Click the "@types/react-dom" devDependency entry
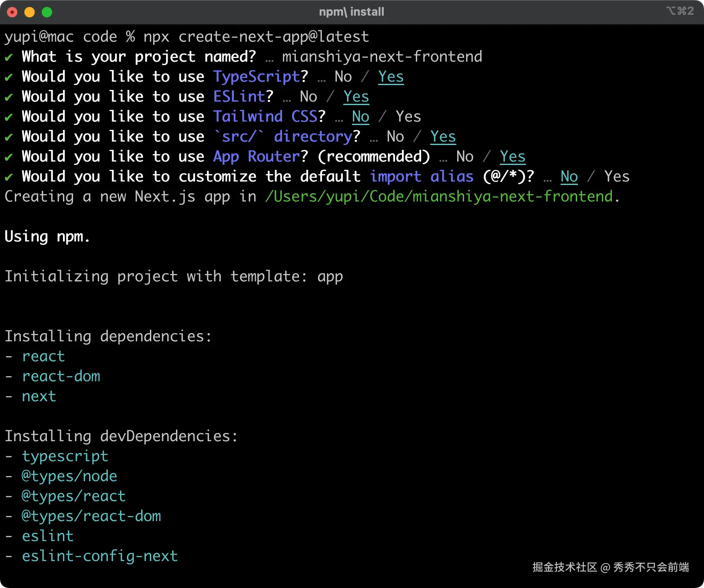The width and height of the screenshot is (704, 588). click(91, 516)
